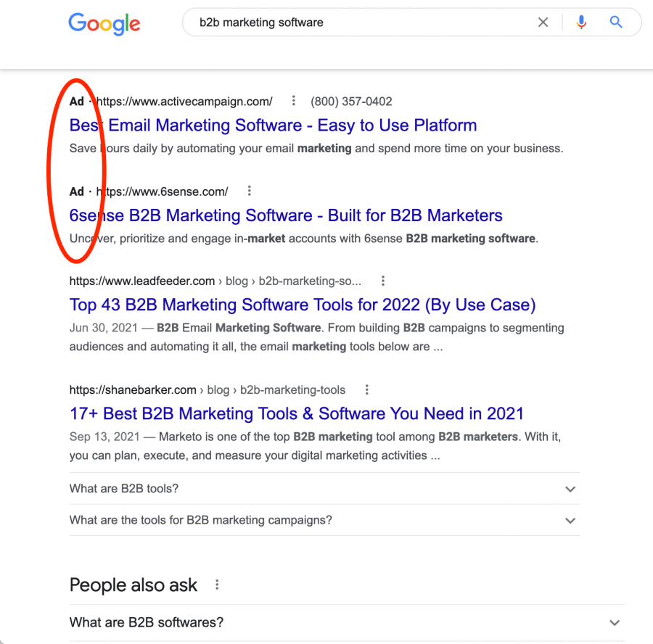Click the Google logo
The height and width of the screenshot is (644, 653).
(x=104, y=24)
